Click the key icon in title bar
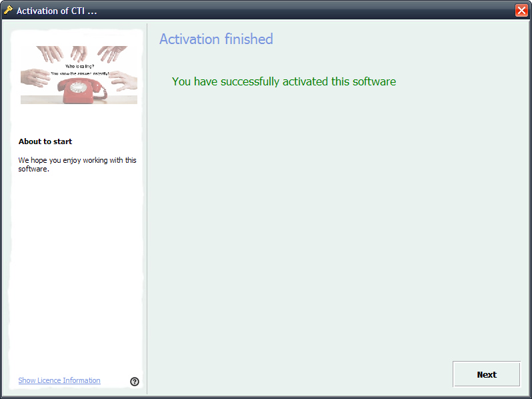This screenshot has height=399, width=532. point(8,11)
